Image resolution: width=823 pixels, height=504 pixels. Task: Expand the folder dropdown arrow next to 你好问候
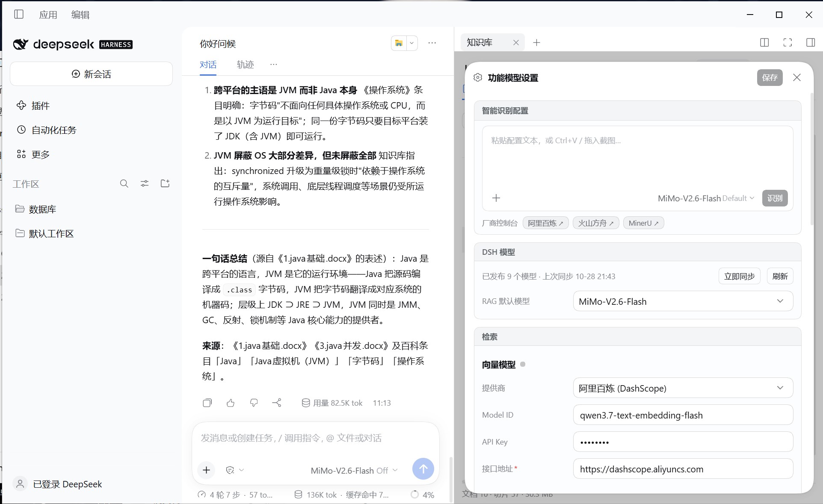pos(411,43)
